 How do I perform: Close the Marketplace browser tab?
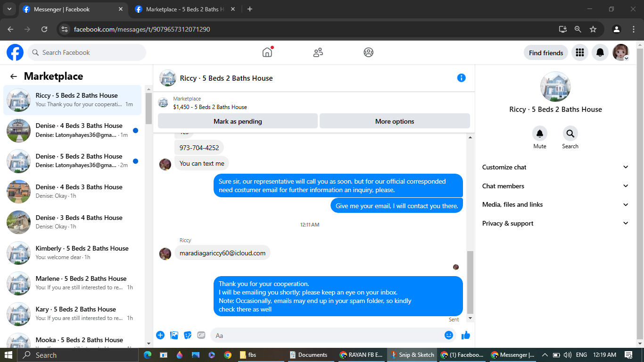[x=233, y=9]
